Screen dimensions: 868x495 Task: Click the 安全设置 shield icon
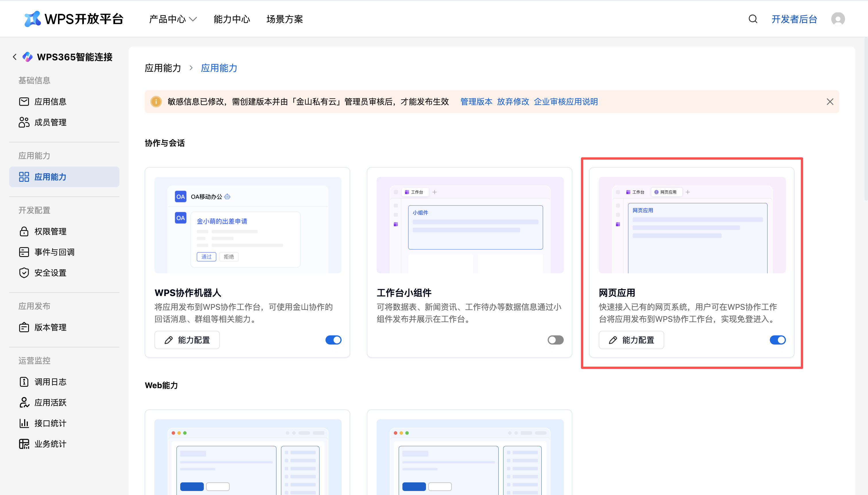24,273
